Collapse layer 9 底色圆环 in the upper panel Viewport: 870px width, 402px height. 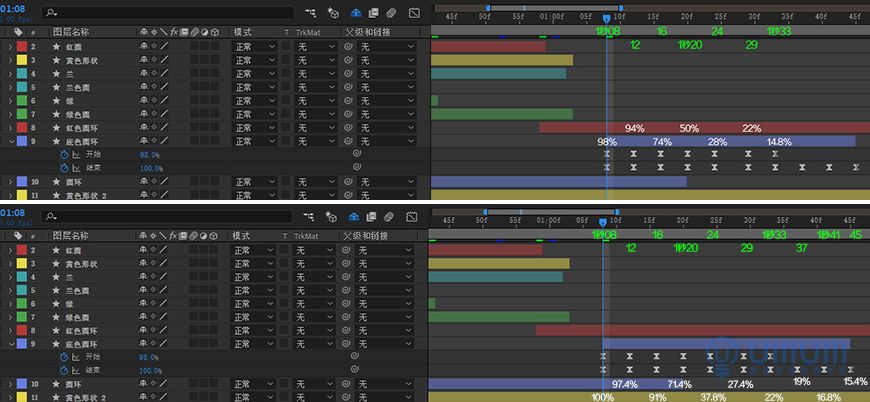click(10, 142)
